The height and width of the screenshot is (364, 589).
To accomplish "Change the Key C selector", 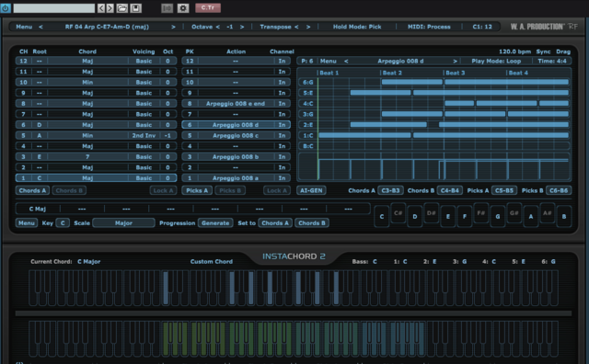I will tap(63, 222).
